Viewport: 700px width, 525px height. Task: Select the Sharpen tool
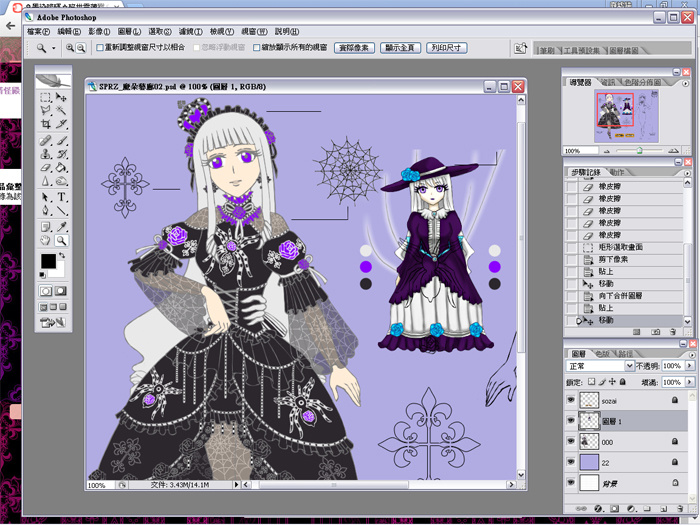pos(45,181)
